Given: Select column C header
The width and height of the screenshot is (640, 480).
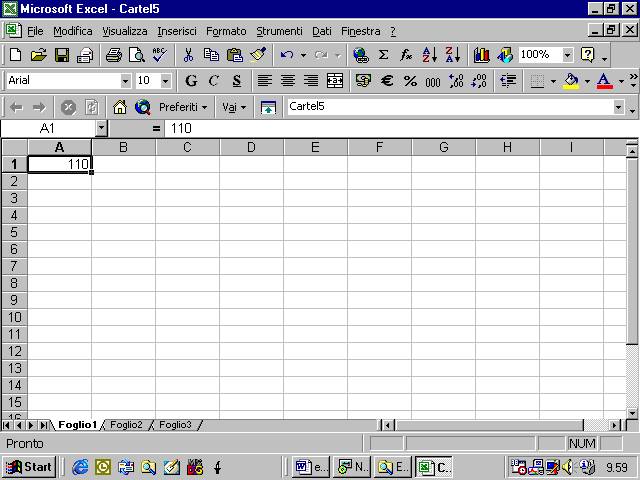Looking at the screenshot, I should [x=187, y=147].
